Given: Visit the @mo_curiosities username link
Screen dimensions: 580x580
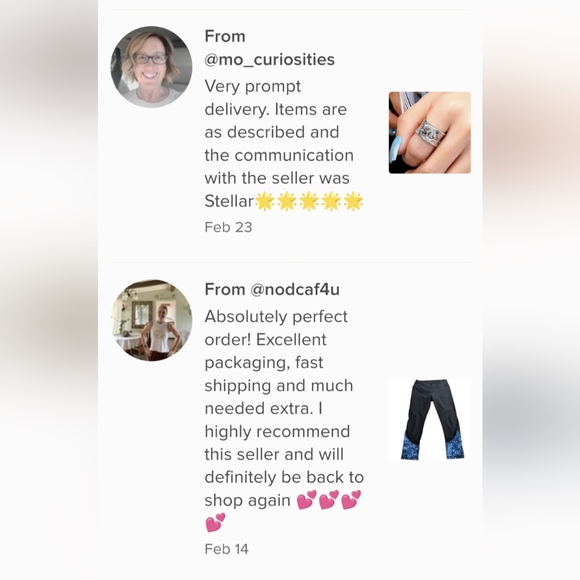Looking at the screenshot, I should 270,60.
